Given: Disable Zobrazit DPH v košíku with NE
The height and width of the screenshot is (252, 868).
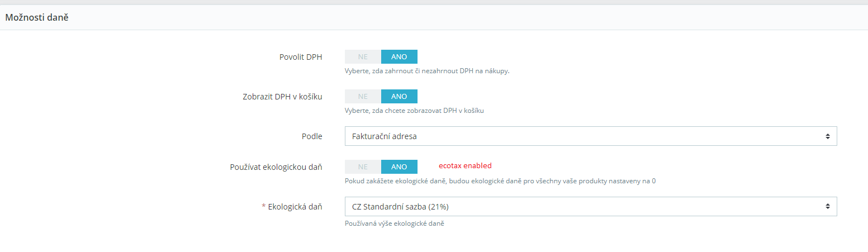Looking at the screenshot, I should 363,97.
